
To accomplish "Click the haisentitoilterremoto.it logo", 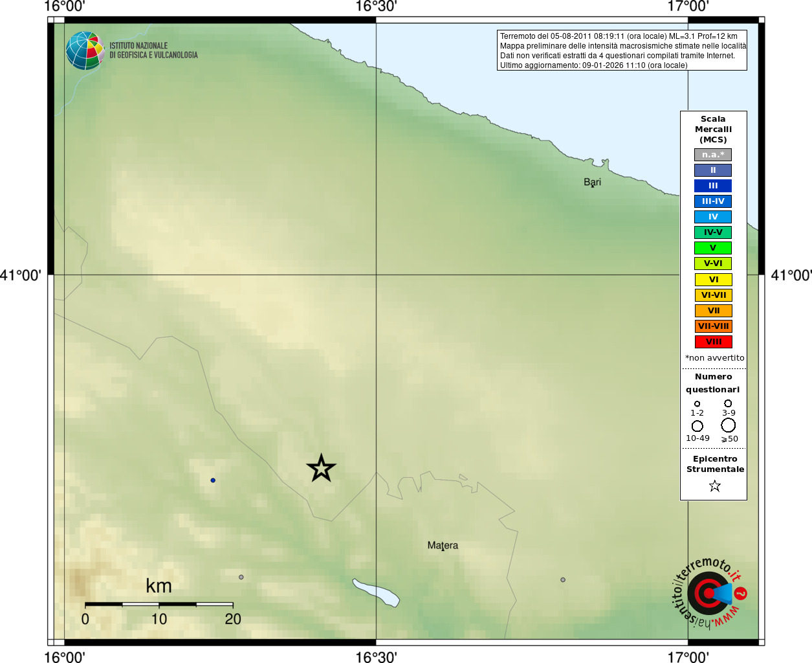I will (709, 592).
